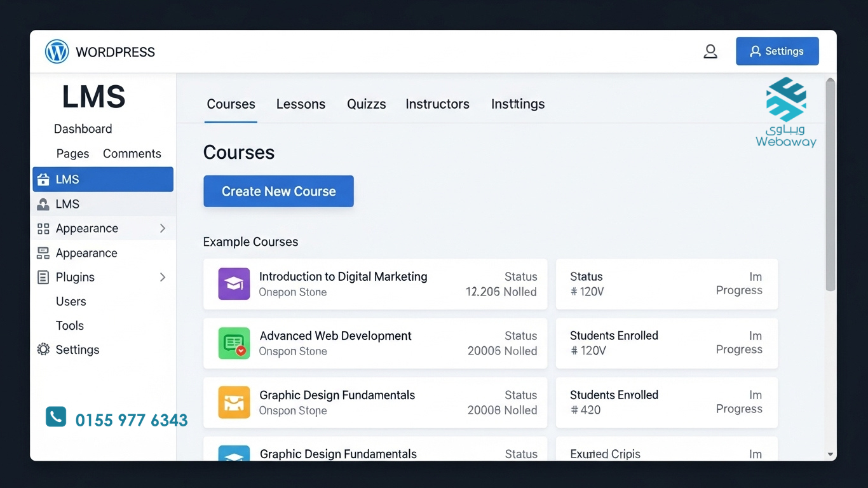Viewport: 868px width, 488px height.
Task: Select the highlighted LMS sidebar item
Action: pos(103,179)
